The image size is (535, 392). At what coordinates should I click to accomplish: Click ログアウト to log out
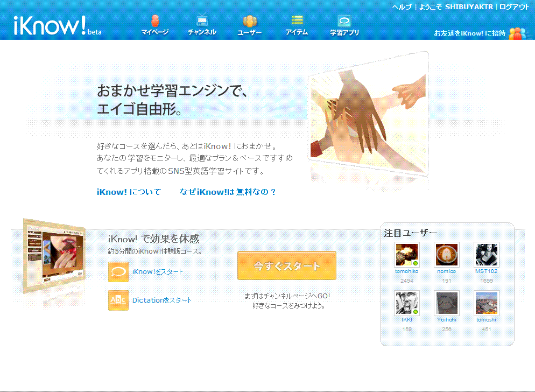pyautogui.click(x=514, y=7)
